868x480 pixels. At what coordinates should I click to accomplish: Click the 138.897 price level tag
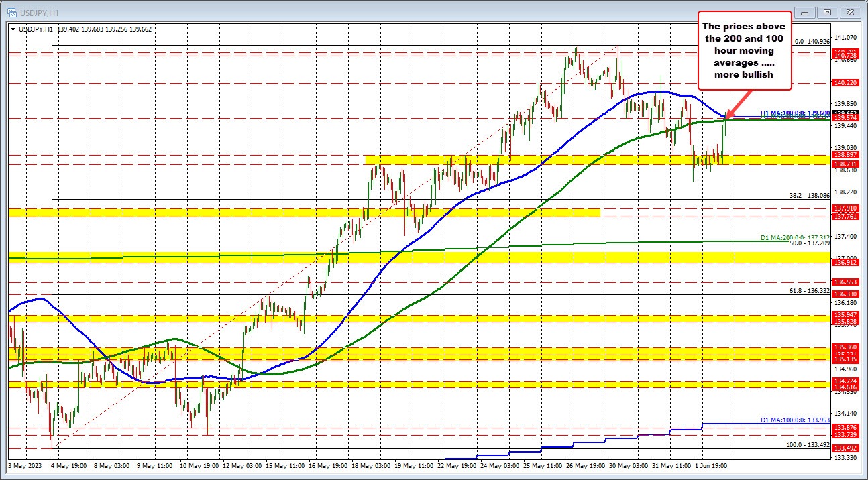pyautogui.click(x=844, y=154)
